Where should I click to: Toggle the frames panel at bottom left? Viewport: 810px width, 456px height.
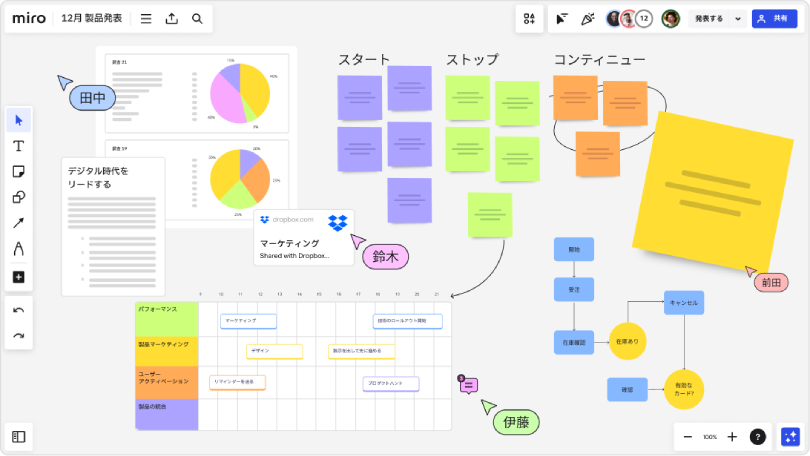19,436
